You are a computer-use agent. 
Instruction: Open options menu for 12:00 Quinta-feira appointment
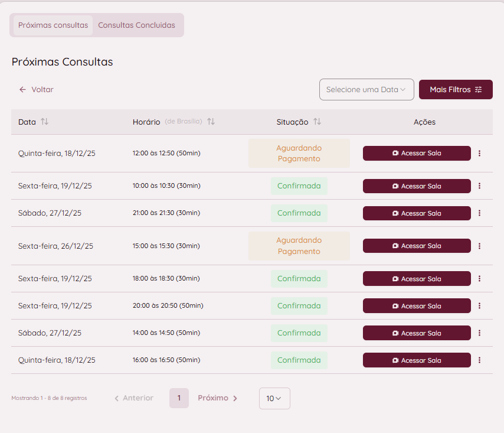click(479, 154)
